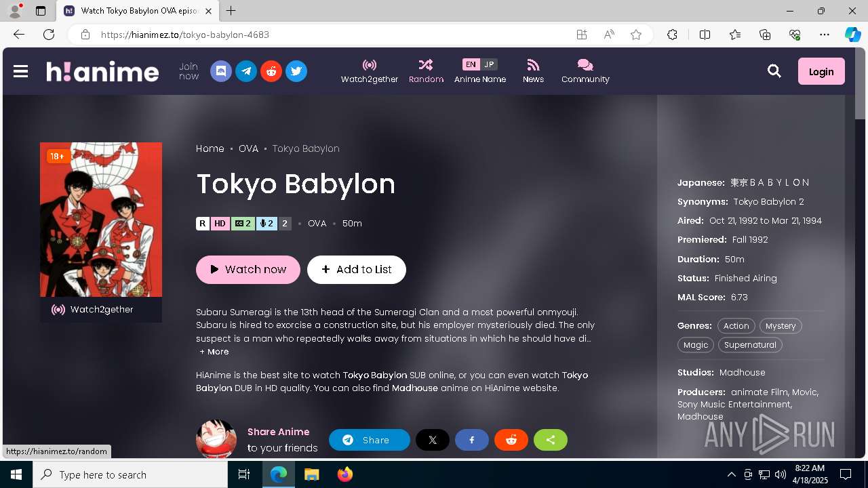The height and width of the screenshot is (488, 868).
Task: Open the Telegram join link
Action: tap(246, 71)
